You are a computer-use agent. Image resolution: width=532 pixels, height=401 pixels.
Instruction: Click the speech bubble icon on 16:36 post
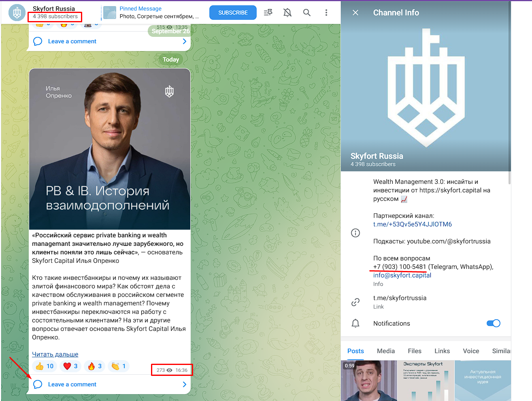(38, 384)
